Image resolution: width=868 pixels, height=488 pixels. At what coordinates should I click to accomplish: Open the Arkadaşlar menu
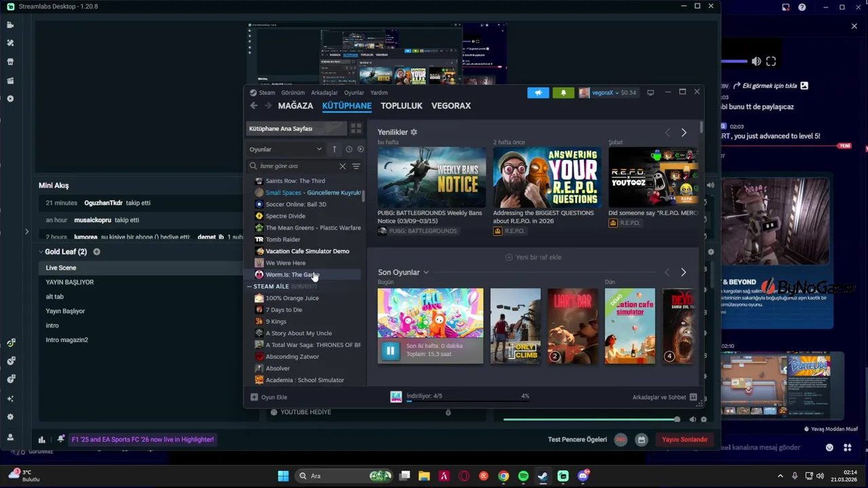pos(324,93)
